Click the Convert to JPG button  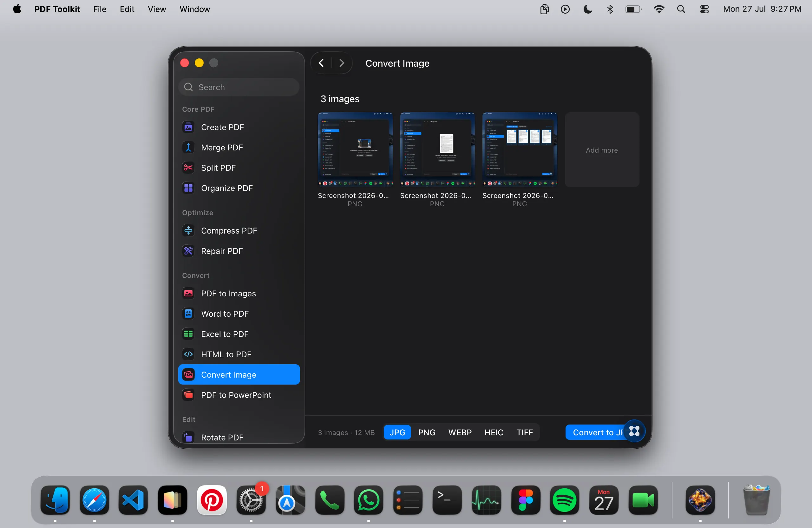pyautogui.click(x=595, y=432)
